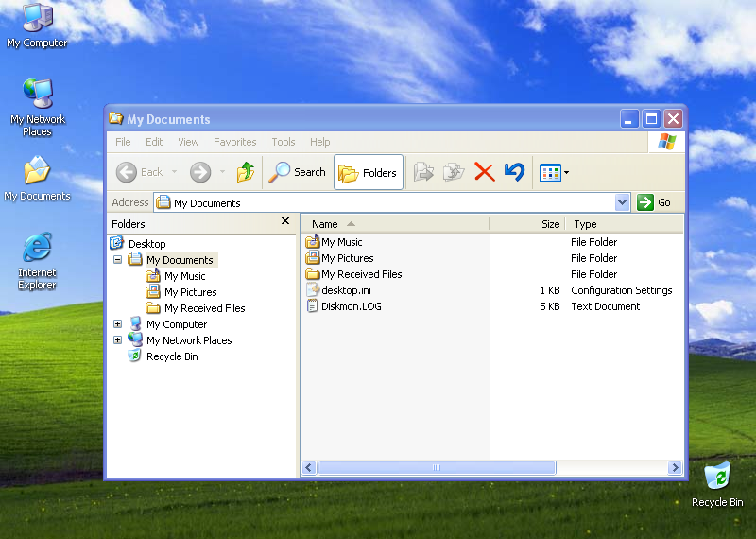Click the 'Text Document' type text
The width and height of the screenshot is (756, 539).
[606, 306]
